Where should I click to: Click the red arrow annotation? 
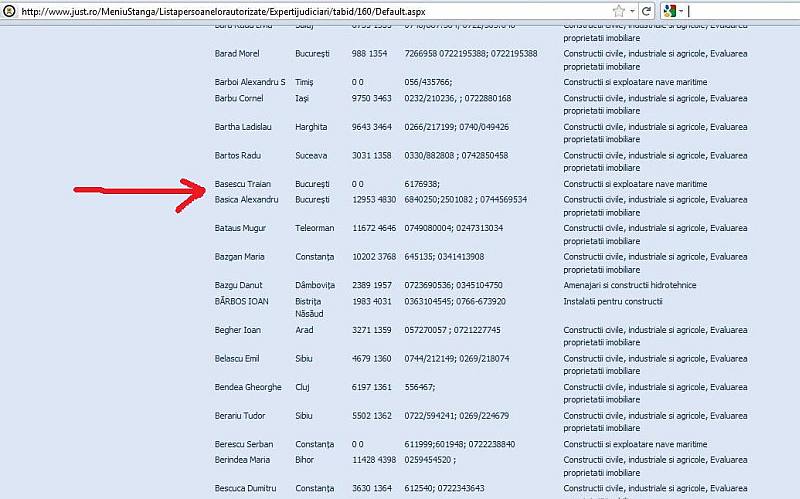click(x=140, y=190)
